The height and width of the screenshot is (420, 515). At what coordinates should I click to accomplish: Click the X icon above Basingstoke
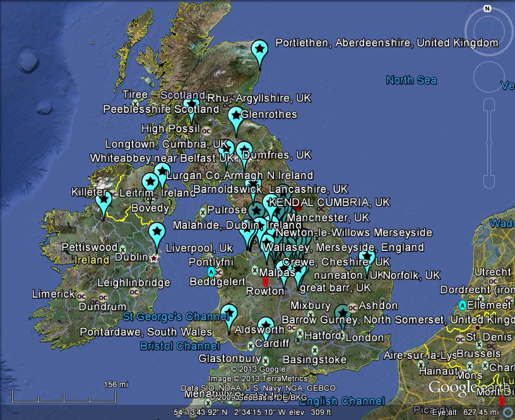(315, 350)
